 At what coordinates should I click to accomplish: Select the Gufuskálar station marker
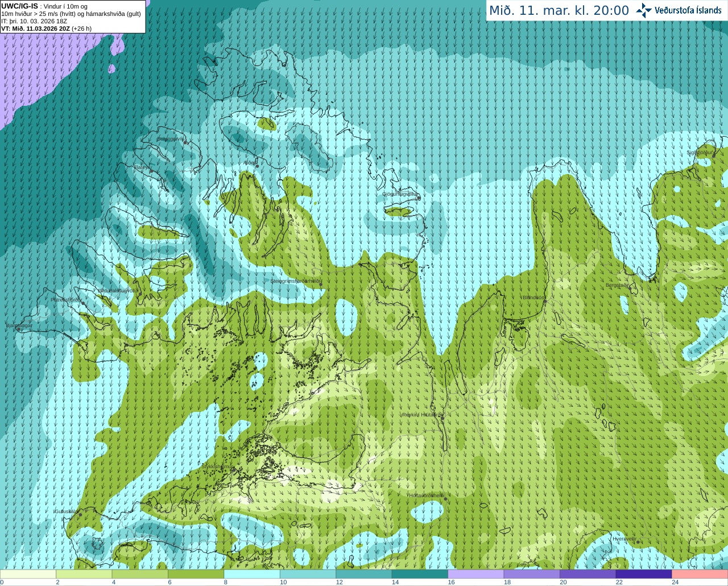[80, 515]
